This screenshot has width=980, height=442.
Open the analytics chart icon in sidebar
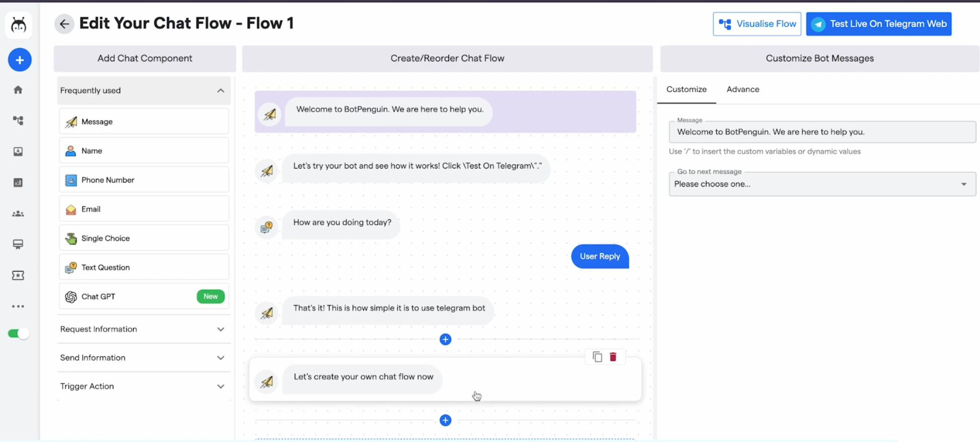18,182
